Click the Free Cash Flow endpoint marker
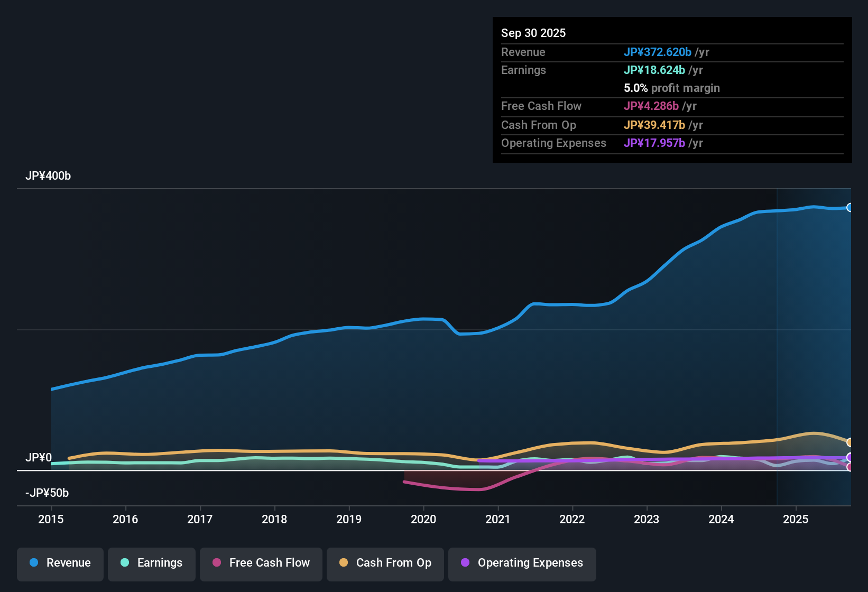The image size is (868, 592). coord(849,468)
